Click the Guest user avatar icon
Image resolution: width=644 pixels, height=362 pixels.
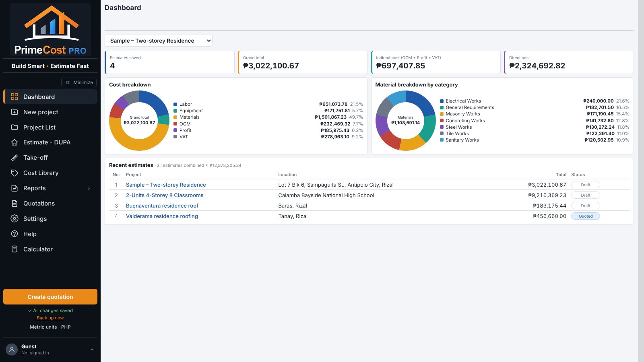12,350
